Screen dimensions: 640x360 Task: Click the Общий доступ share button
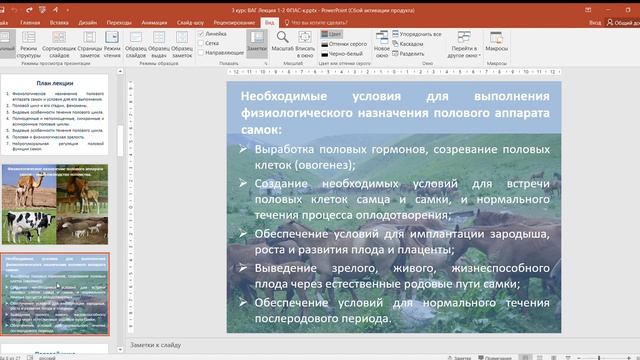624,23
